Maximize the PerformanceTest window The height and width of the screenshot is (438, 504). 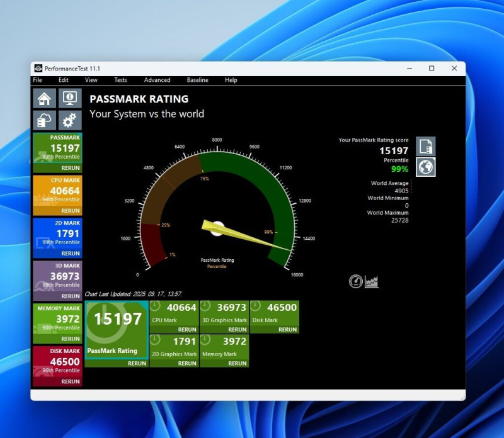tap(432, 69)
